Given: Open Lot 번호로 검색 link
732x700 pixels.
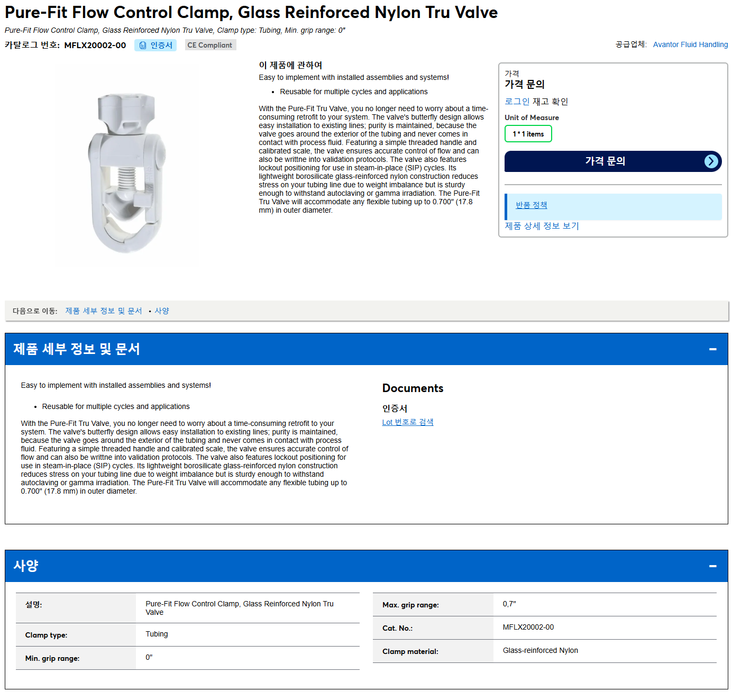Looking at the screenshot, I should [x=408, y=422].
